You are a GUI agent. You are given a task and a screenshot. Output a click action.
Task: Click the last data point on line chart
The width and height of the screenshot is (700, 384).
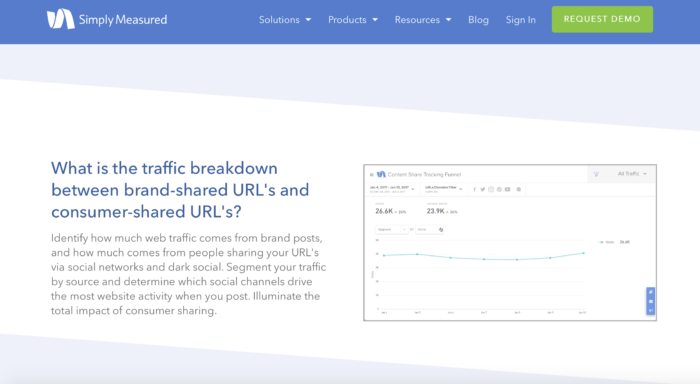click(x=583, y=253)
